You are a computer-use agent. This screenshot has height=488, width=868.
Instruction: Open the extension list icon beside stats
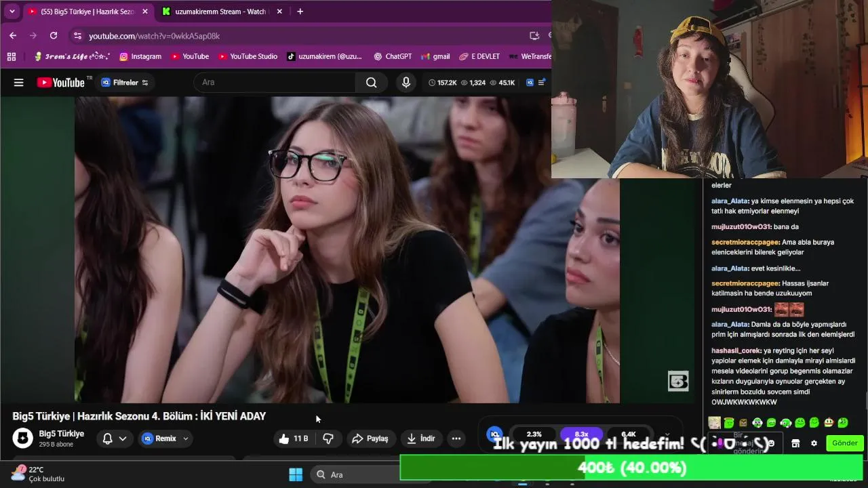click(x=541, y=83)
